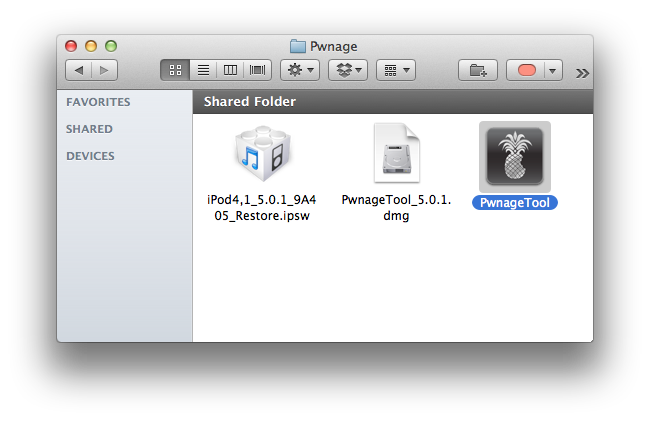Viewport: 650px width, 421px height.
Task: Switch to column view
Action: point(231,71)
